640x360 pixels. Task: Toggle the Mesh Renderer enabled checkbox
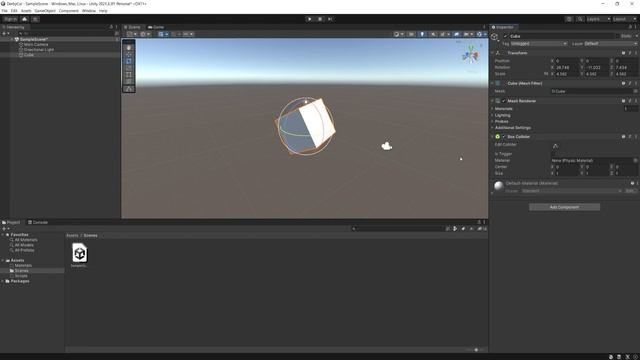point(504,101)
